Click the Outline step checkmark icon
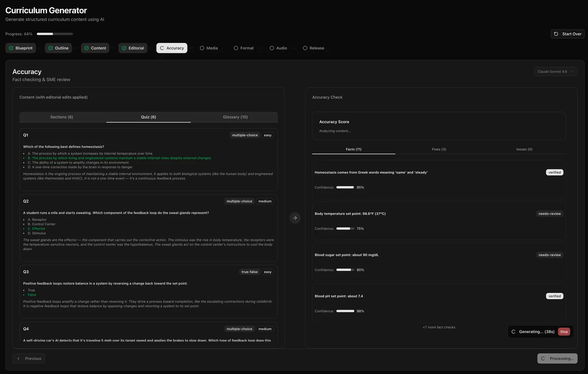This screenshot has height=374, width=588. pos(51,48)
